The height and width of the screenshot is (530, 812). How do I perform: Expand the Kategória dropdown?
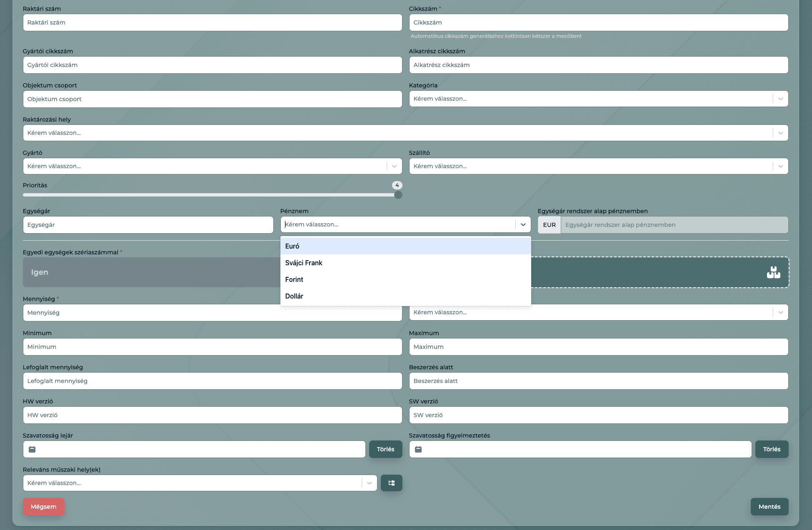(x=780, y=99)
